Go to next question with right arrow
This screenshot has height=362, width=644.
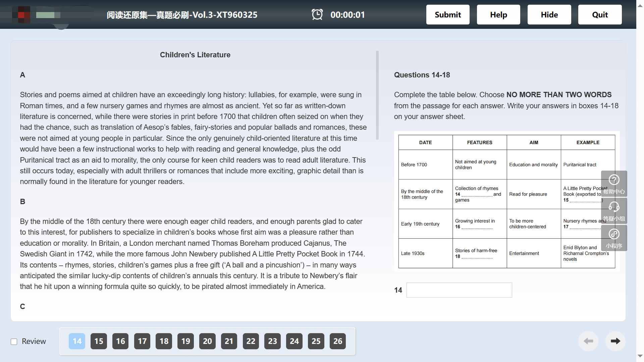[615, 341]
